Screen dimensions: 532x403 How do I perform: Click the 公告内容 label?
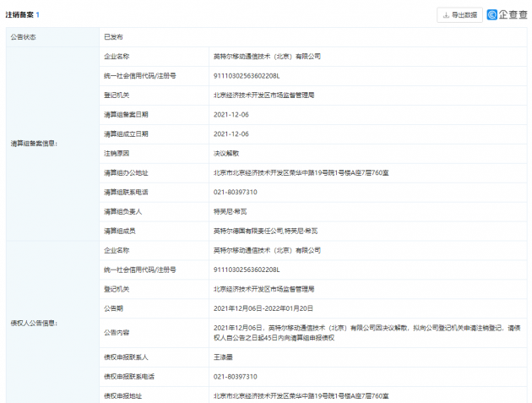[117, 333]
